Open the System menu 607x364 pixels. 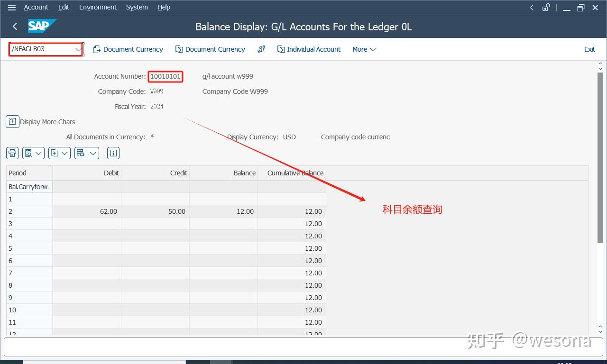point(137,7)
